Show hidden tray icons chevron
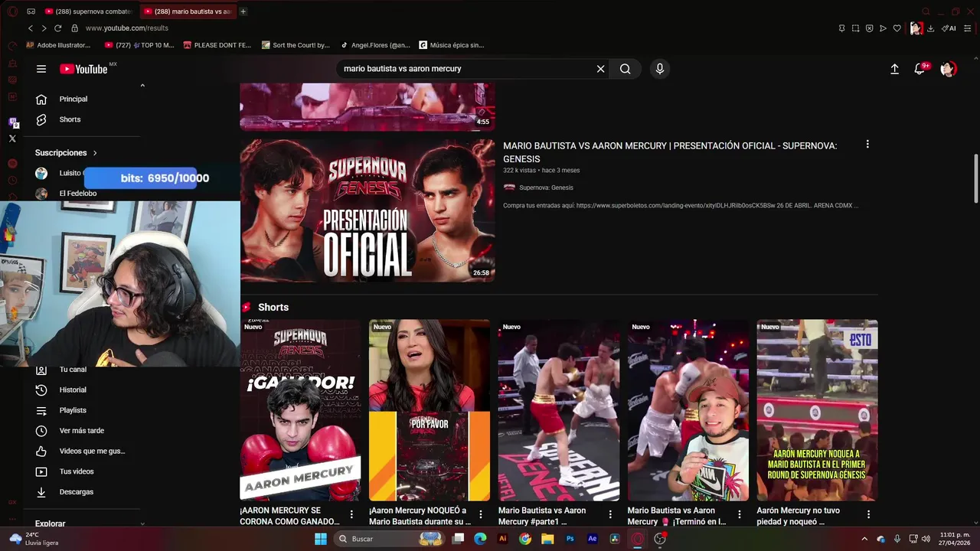980x551 pixels. (864, 539)
